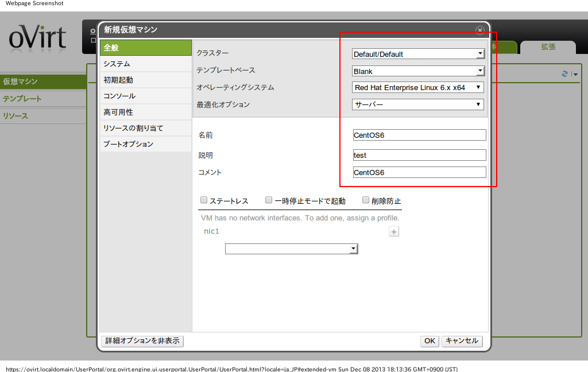Screen dimensions: 588x372
Task: Enable the ステートレス checkbox
Action: pyautogui.click(x=204, y=200)
